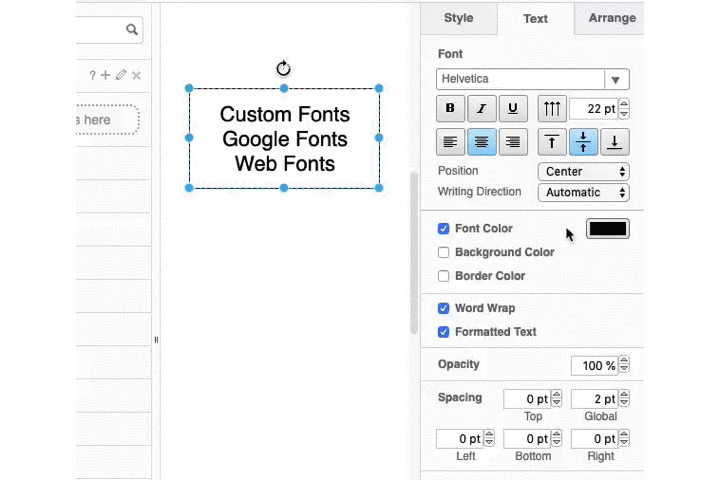
Task: Click the Helvetica font name field
Action: click(x=520, y=79)
